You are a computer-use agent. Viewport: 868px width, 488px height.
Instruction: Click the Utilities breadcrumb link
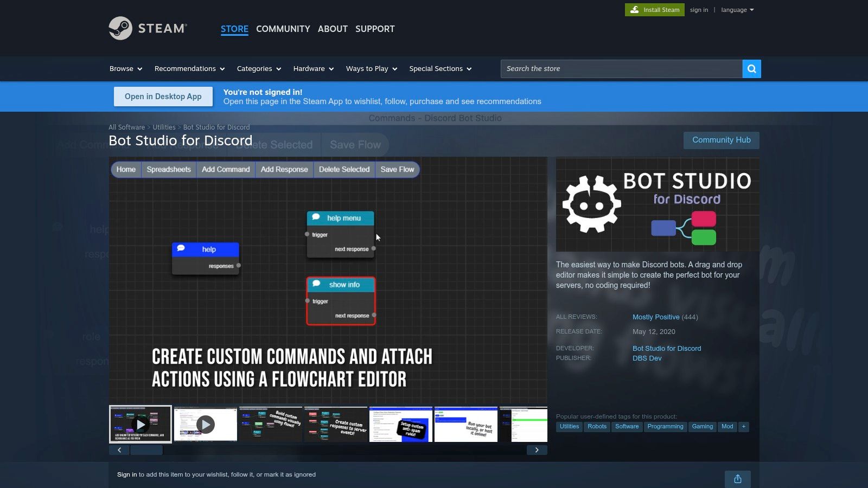tap(164, 127)
